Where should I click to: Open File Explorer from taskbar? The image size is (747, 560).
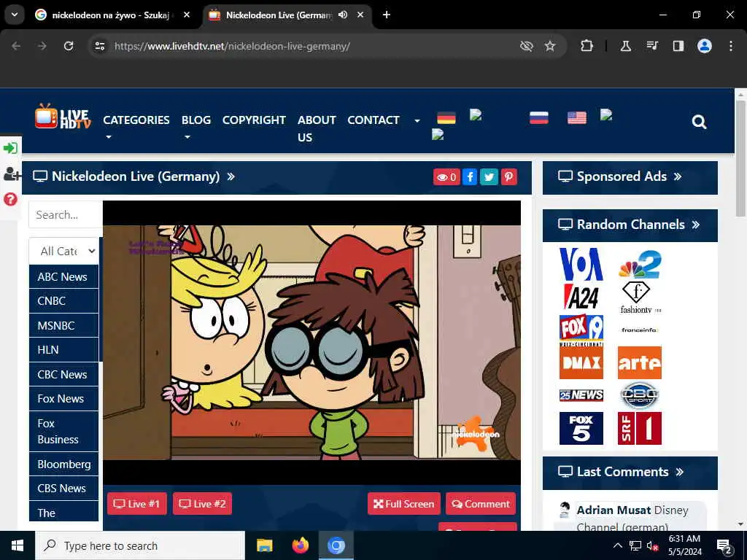tap(264, 545)
